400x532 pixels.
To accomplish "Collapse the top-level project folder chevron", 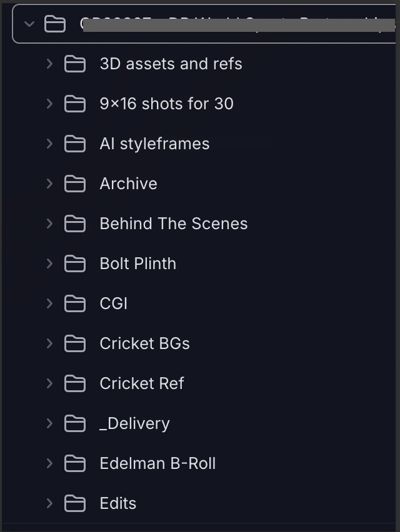I will point(29,24).
